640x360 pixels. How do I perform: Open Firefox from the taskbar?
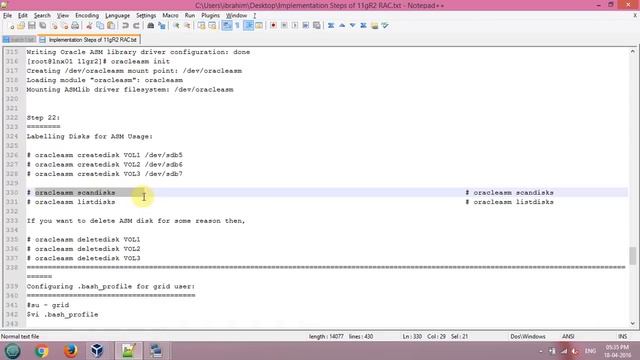click(x=71, y=351)
